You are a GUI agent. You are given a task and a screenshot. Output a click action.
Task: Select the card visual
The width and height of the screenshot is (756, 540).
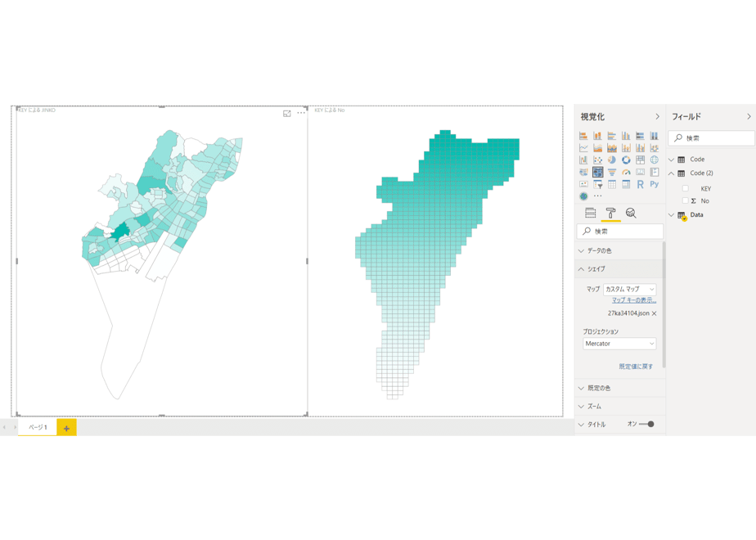[x=641, y=172]
